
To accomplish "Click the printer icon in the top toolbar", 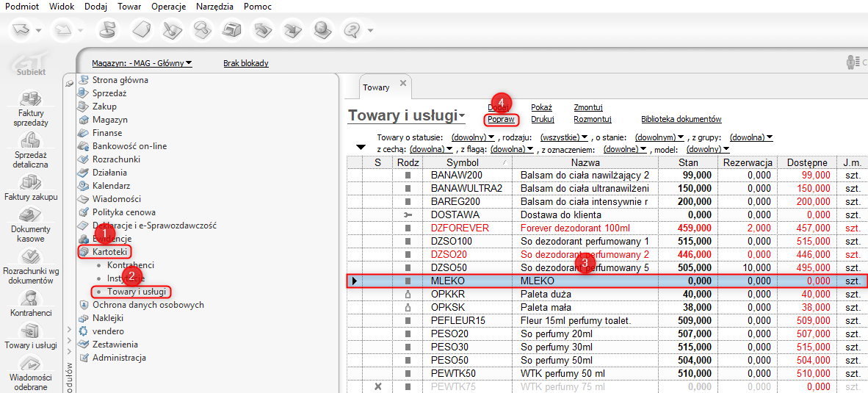I will (x=233, y=30).
